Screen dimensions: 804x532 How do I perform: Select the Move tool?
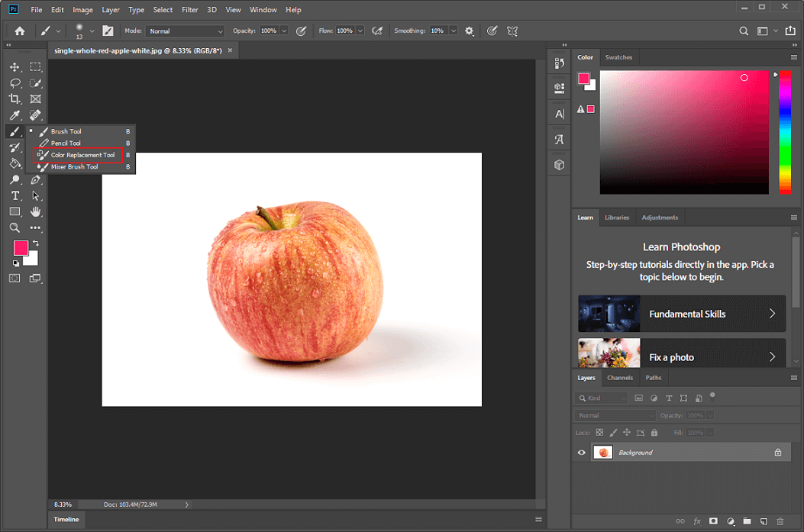pyautogui.click(x=14, y=67)
